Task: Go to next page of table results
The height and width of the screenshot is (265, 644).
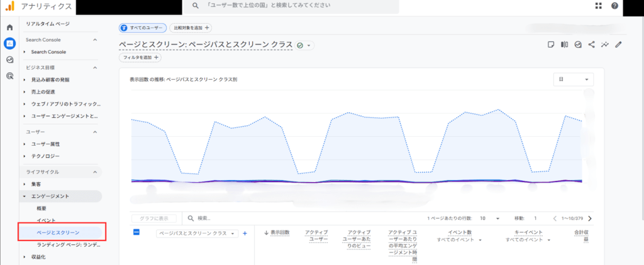Action: (589, 219)
